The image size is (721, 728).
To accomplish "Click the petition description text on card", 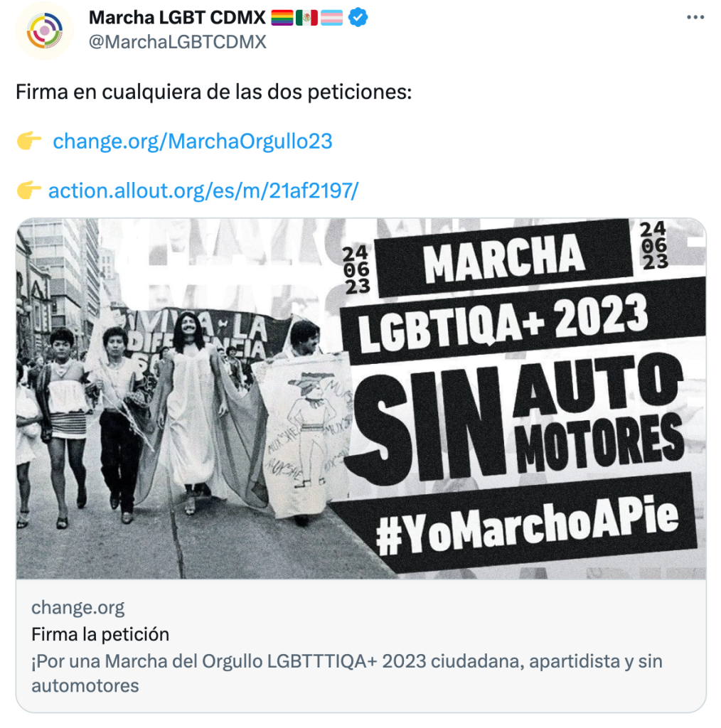I will click(347, 673).
